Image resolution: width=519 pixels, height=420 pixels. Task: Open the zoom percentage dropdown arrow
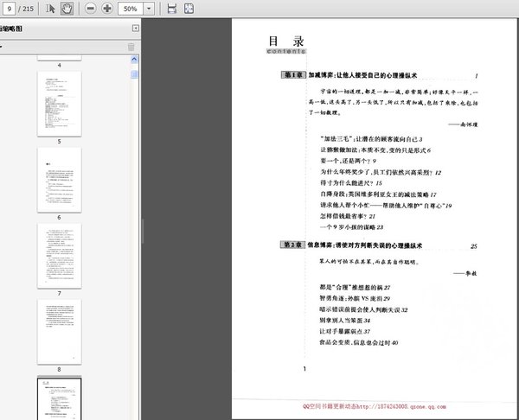(x=149, y=9)
